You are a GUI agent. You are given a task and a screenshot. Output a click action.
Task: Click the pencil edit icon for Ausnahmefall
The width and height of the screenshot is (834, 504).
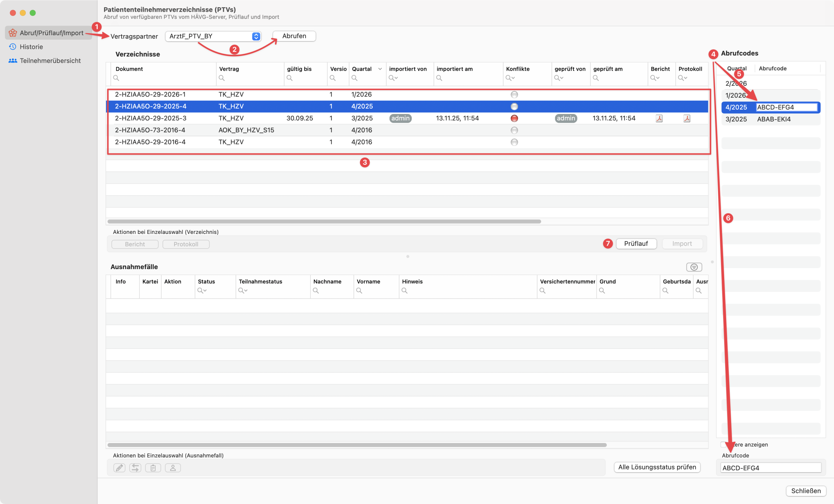119,468
